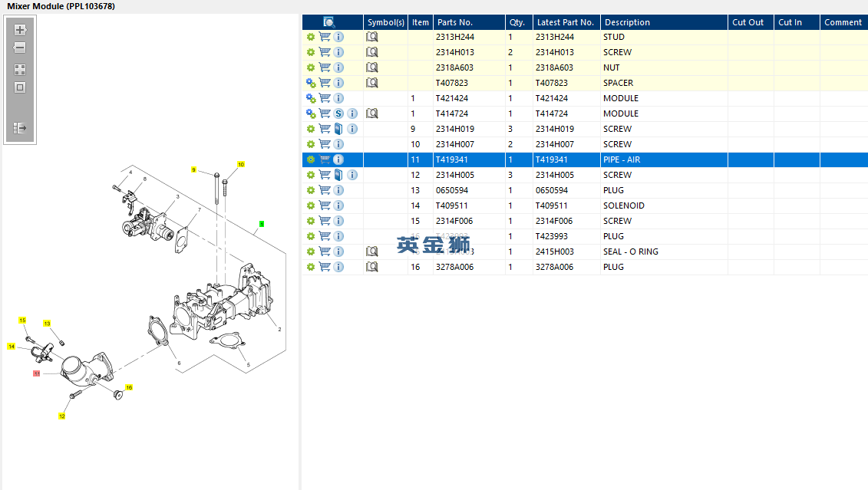This screenshot has width=868, height=490.
Task: Select callout 15 on the diagram
Action: (22, 321)
